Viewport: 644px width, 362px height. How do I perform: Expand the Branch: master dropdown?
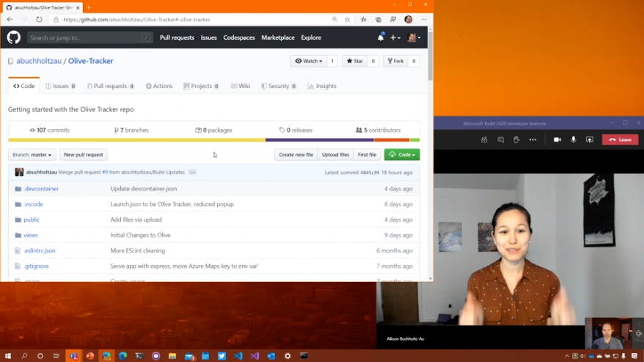click(32, 155)
